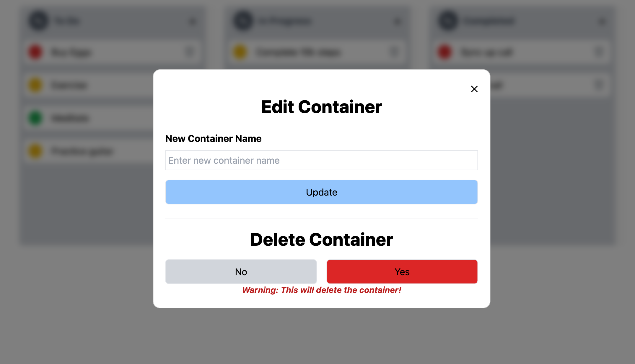Select the Exercise task card title

pos(69,85)
